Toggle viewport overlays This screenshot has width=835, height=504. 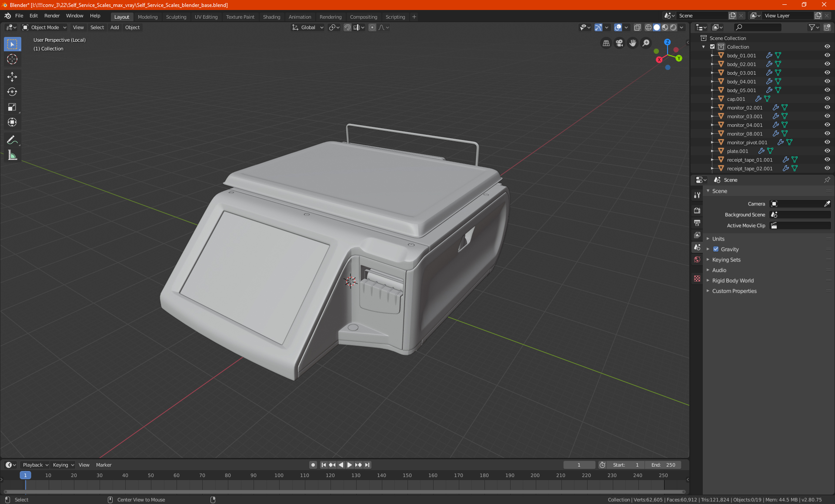click(618, 27)
